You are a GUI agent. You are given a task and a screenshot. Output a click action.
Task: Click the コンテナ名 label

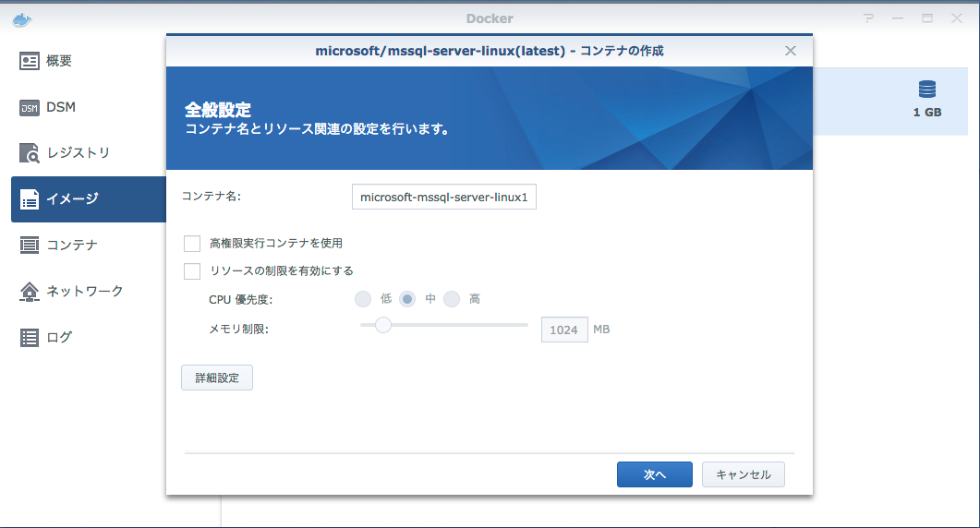tap(212, 197)
